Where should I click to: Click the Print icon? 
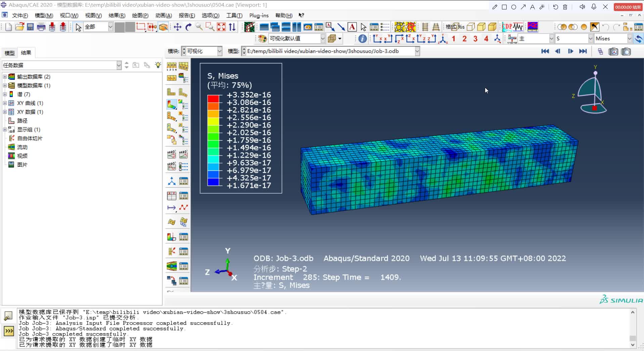point(41,27)
